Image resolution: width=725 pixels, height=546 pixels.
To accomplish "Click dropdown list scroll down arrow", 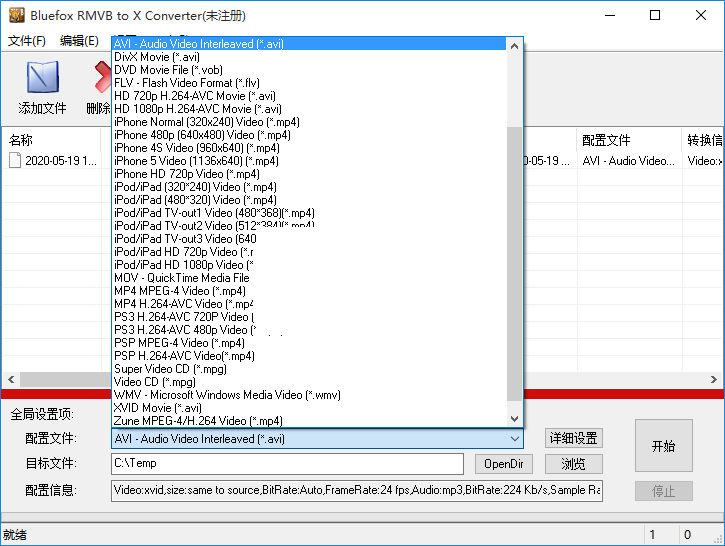I will [514, 418].
